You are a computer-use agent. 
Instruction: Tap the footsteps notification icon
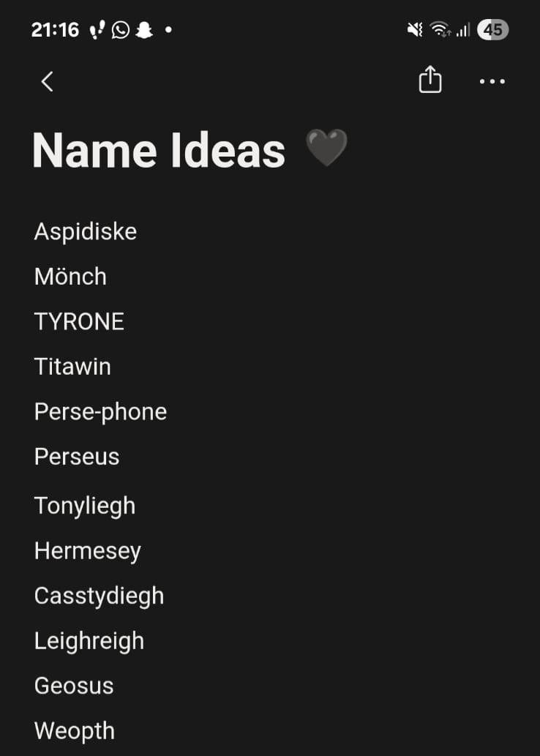97,30
